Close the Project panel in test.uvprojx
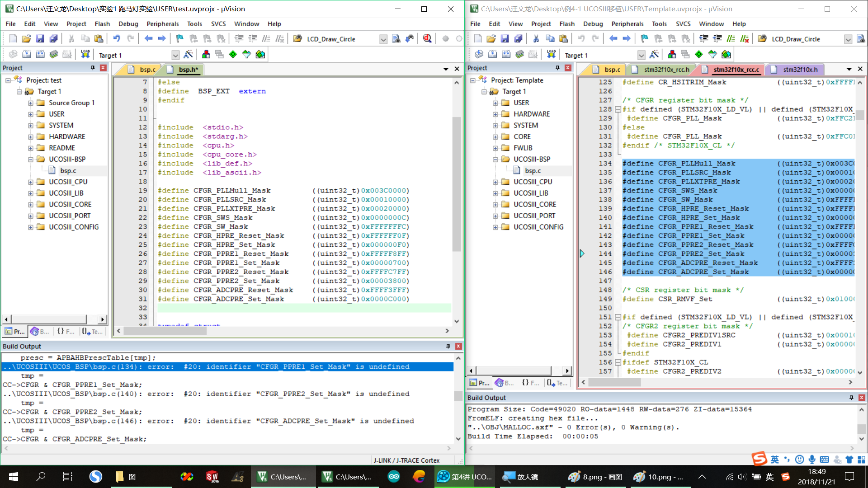 tap(103, 68)
